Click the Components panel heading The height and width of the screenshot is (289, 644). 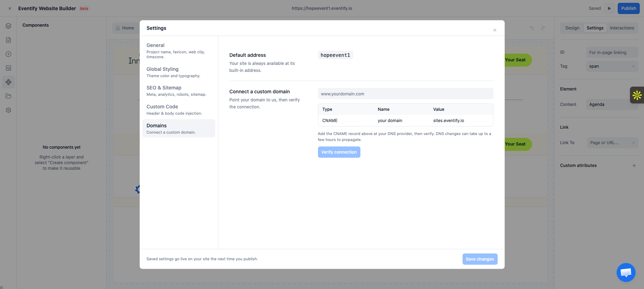(x=35, y=25)
